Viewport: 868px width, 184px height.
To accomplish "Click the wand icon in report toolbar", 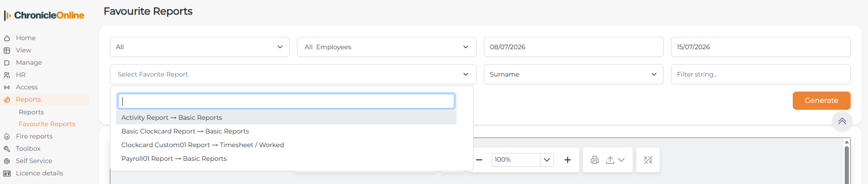I will pyautogui.click(x=648, y=160).
